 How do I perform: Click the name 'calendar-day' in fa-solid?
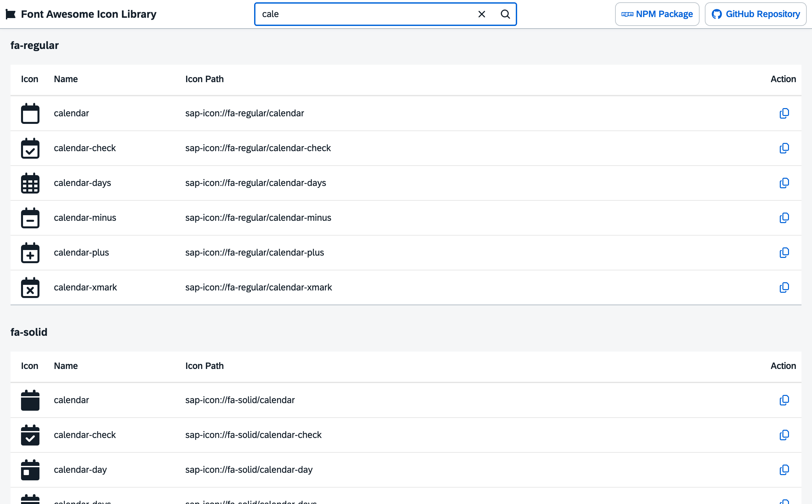[80, 470]
